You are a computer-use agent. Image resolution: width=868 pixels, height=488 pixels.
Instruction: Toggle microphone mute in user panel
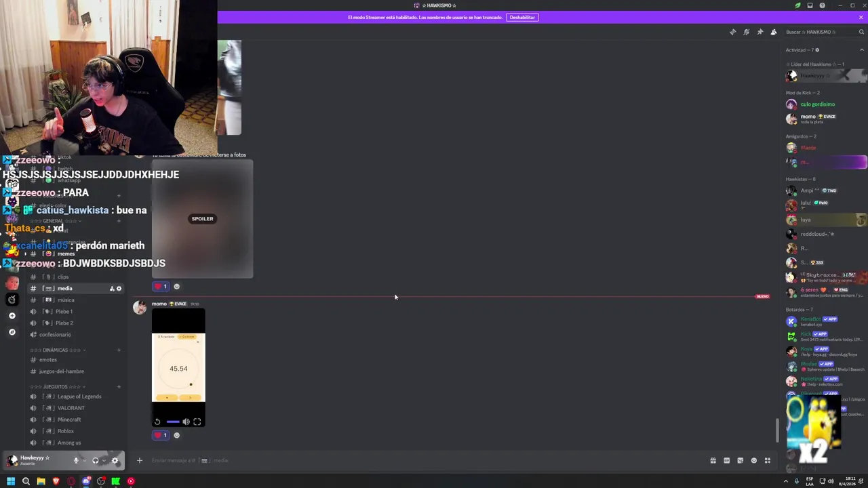(x=76, y=460)
